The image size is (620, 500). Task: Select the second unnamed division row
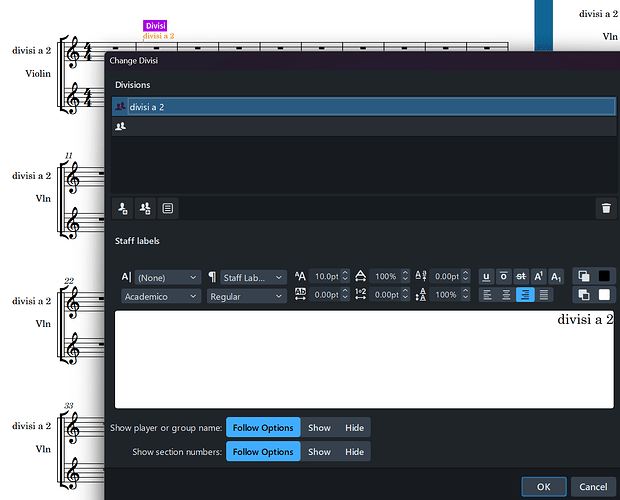(364, 126)
